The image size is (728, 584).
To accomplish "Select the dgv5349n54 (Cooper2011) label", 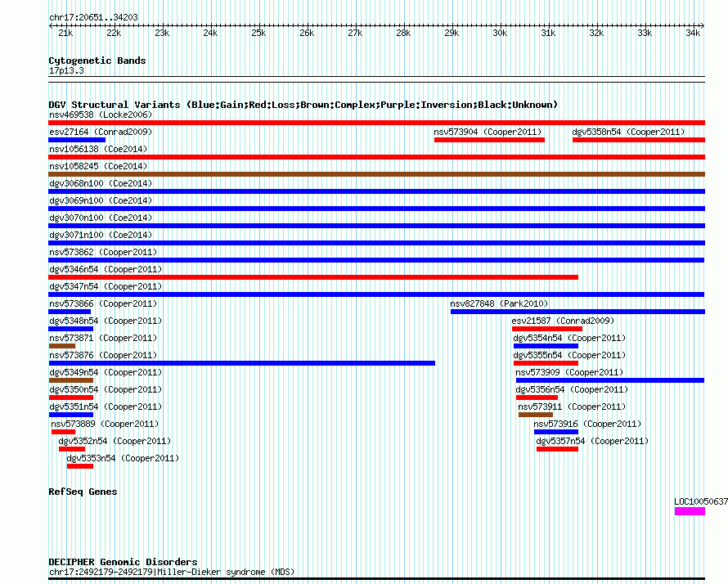I will (106, 372).
